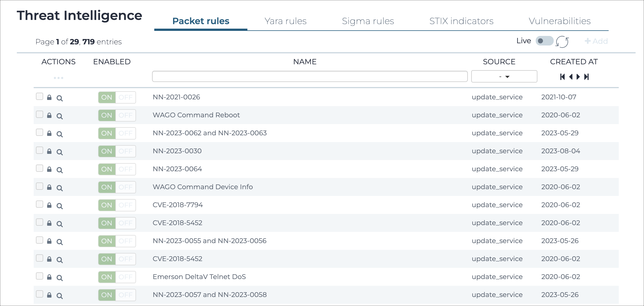Open the STIX indicators tab

click(461, 21)
